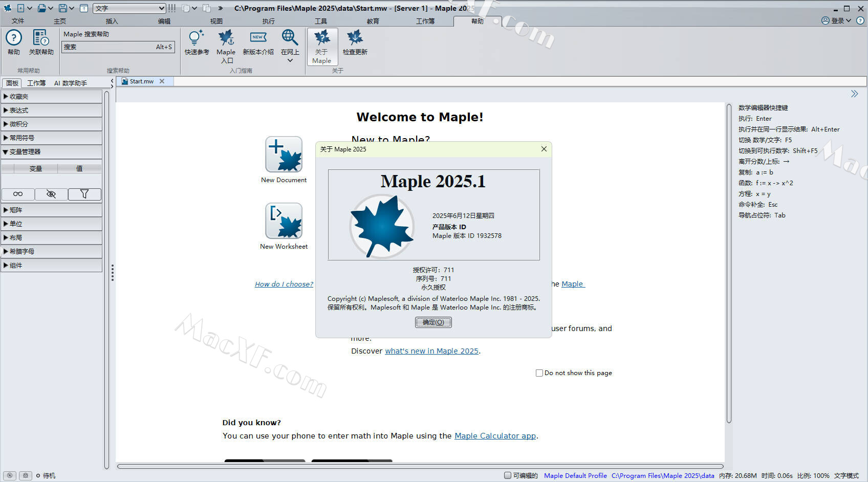The image size is (868, 482).
Task: Open the copy dropdown arrow
Action: click(194, 8)
